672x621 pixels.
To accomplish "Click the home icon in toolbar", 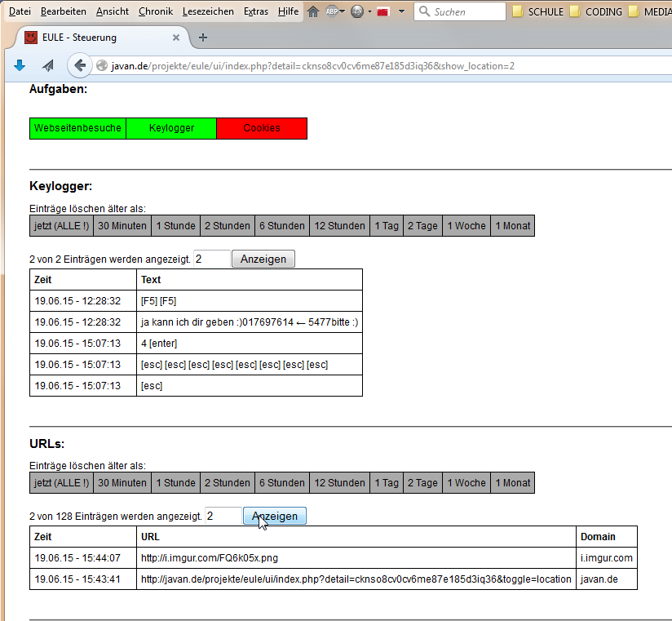I will pos(313,11).
